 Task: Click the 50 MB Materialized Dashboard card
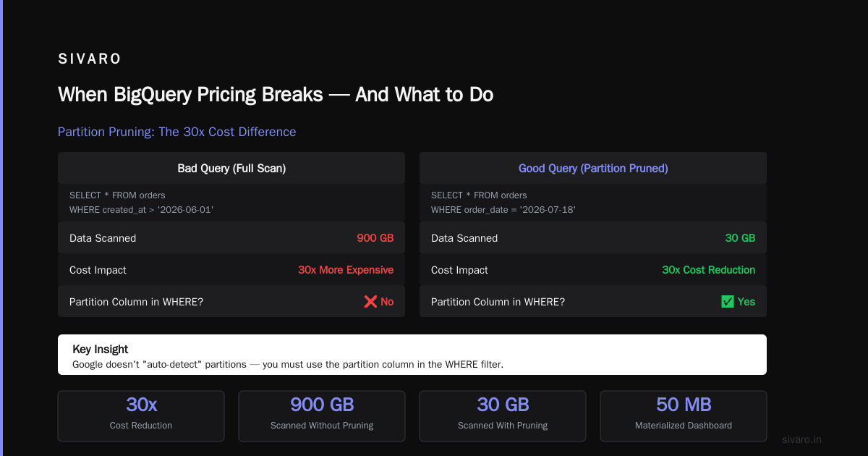684,416
